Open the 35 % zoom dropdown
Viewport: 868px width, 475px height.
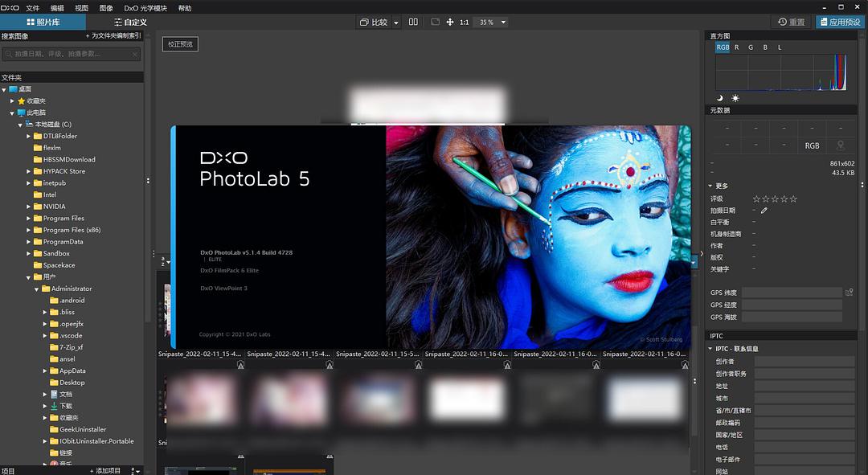click(x=492, y=23)
